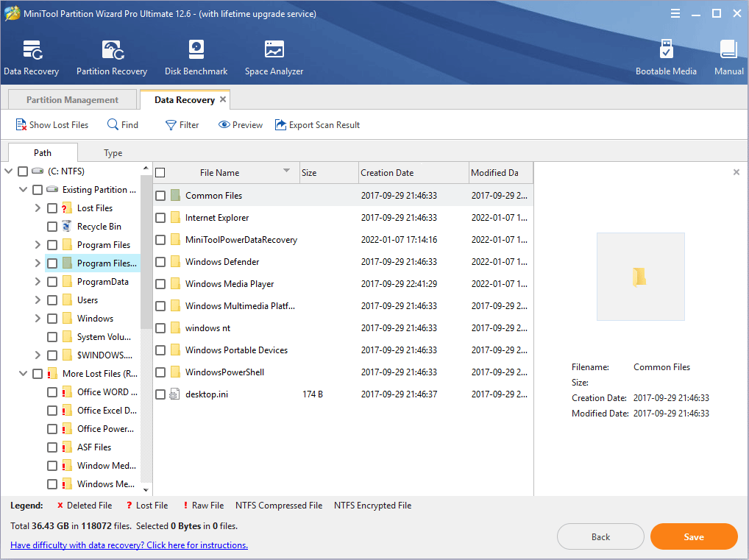Switch to the Type tab
749x560 pixels.
click(x=113, y=153)
